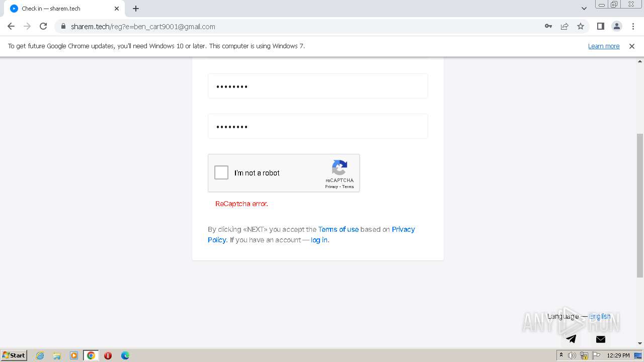Bookmark this tab with star icon

581,26
